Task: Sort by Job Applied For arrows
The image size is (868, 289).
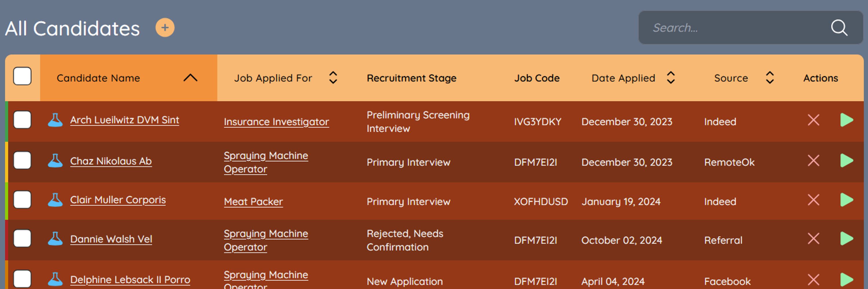Action: click(333, 78)
